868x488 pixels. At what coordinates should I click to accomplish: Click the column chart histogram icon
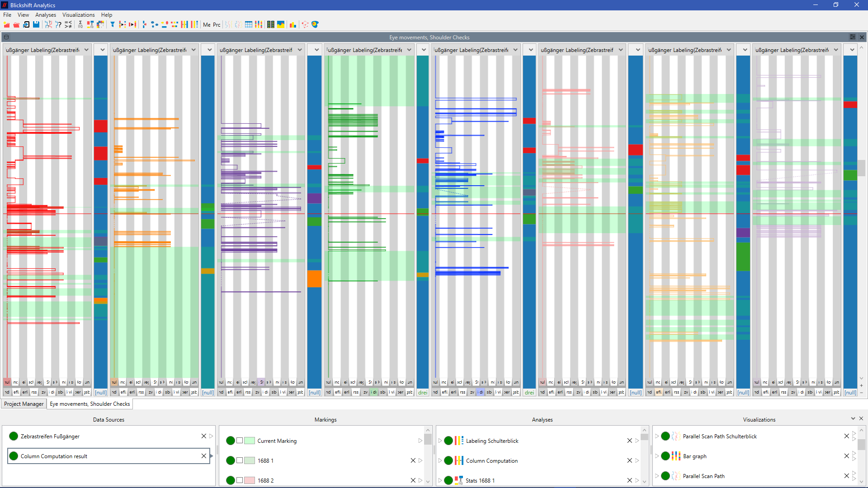point(293,24)
